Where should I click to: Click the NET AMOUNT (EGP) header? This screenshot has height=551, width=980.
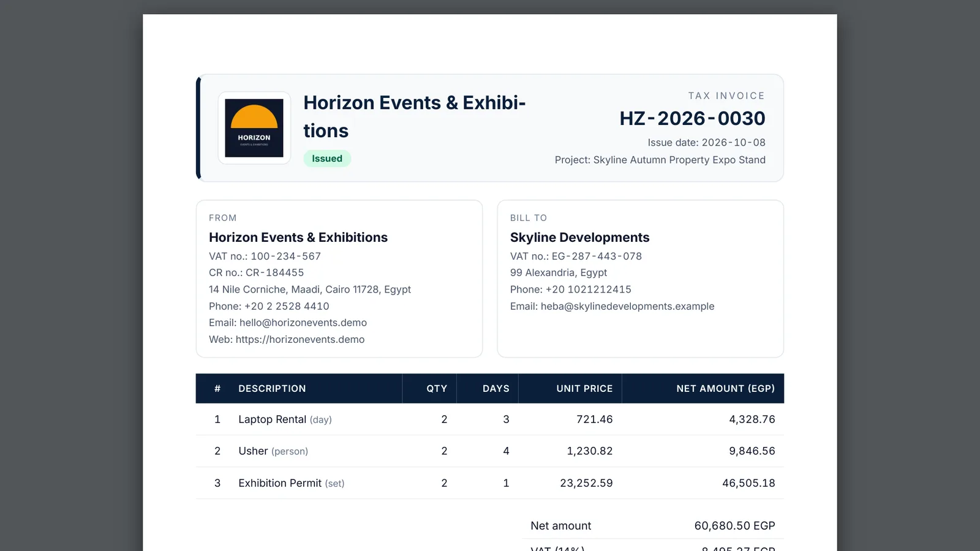[x=725, y=389]
